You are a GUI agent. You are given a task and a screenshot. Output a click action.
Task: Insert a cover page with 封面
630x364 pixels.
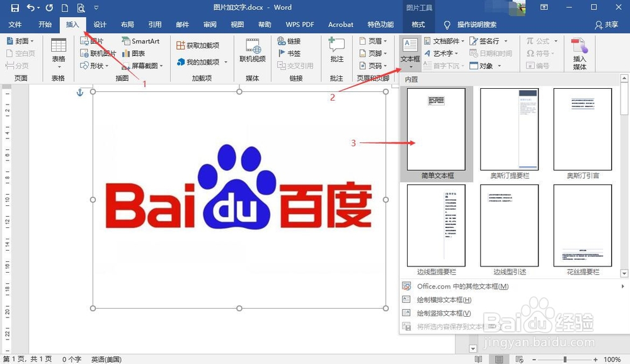point(20,41)
